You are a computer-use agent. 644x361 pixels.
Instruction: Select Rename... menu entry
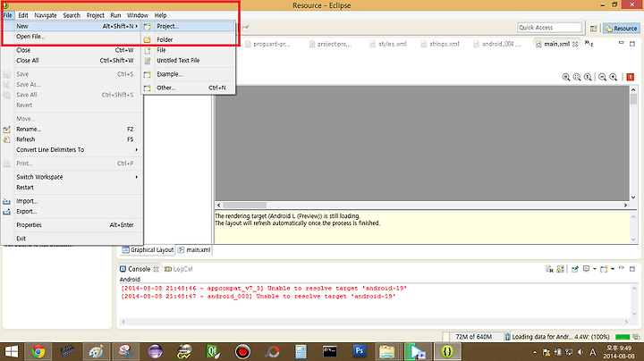point(72,130)
